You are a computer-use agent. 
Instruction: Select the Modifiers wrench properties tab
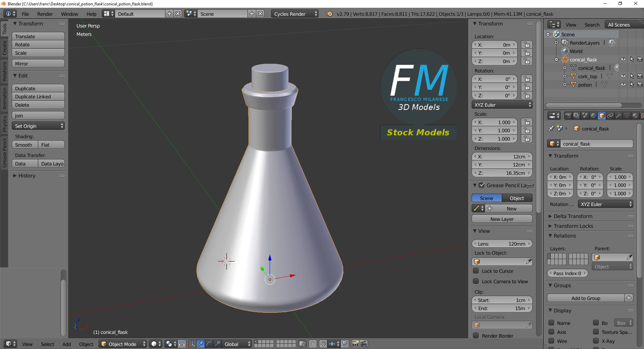click(x=619, y=115)
